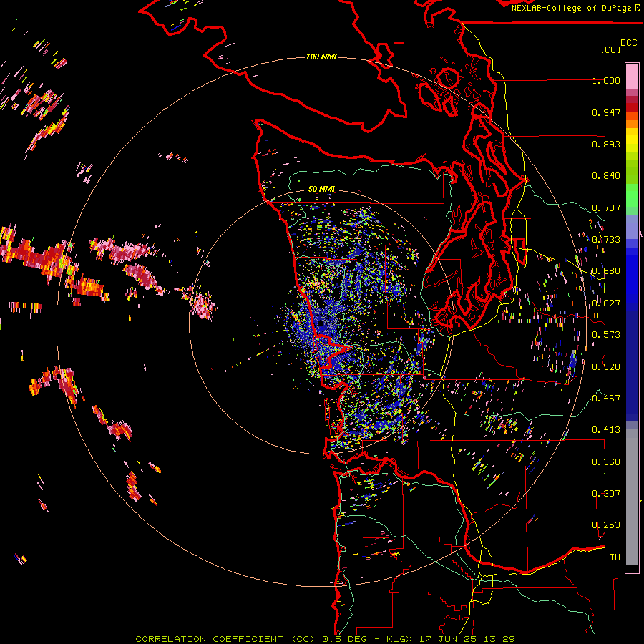Click the yellow segment of the color bar
This screenshot has height=644, width=644.
tap(632, 140)
